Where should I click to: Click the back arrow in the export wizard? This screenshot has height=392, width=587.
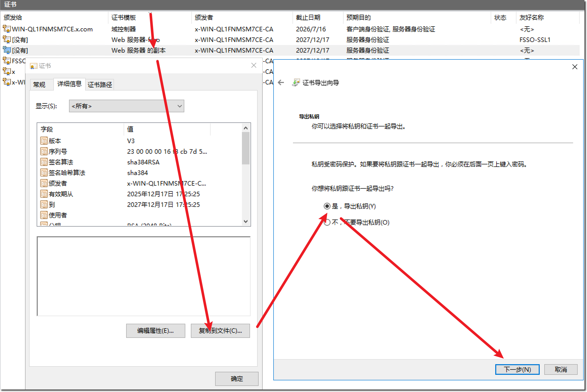281,82
